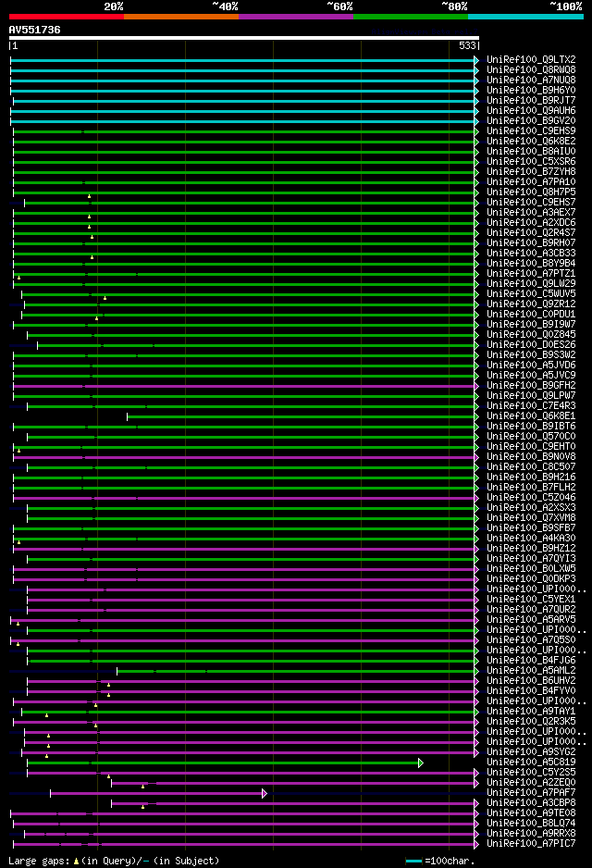Select the label UniRef100_B9GV20
The height and width of the screenshot is (868, 592).
coord(531,120)
